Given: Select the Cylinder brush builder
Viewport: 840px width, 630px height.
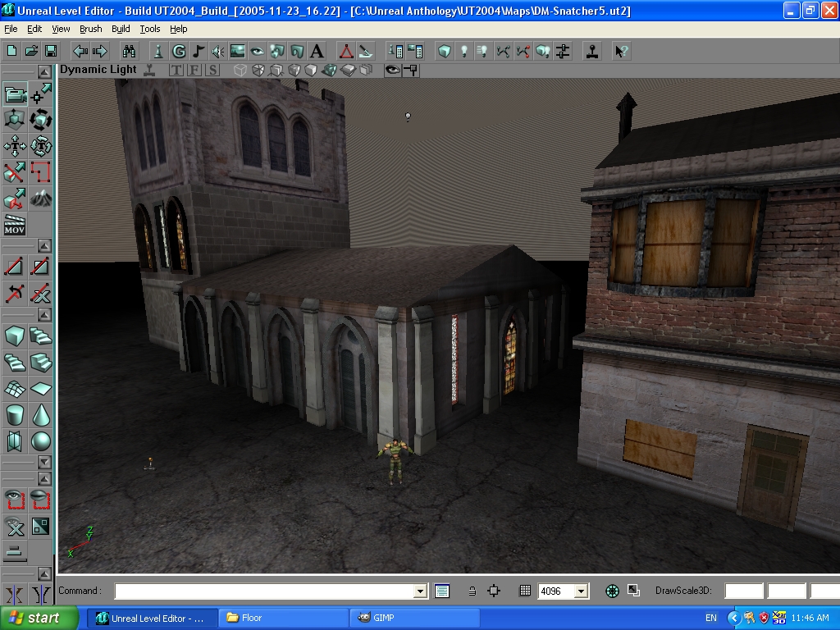Looking at the screenshot, I should [15, 415].
